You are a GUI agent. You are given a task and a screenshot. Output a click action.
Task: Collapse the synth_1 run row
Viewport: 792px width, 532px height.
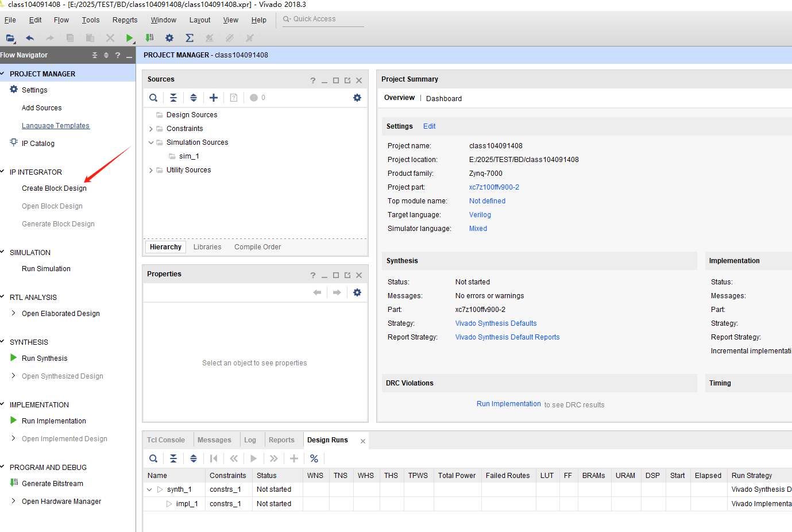pos(149,489)
